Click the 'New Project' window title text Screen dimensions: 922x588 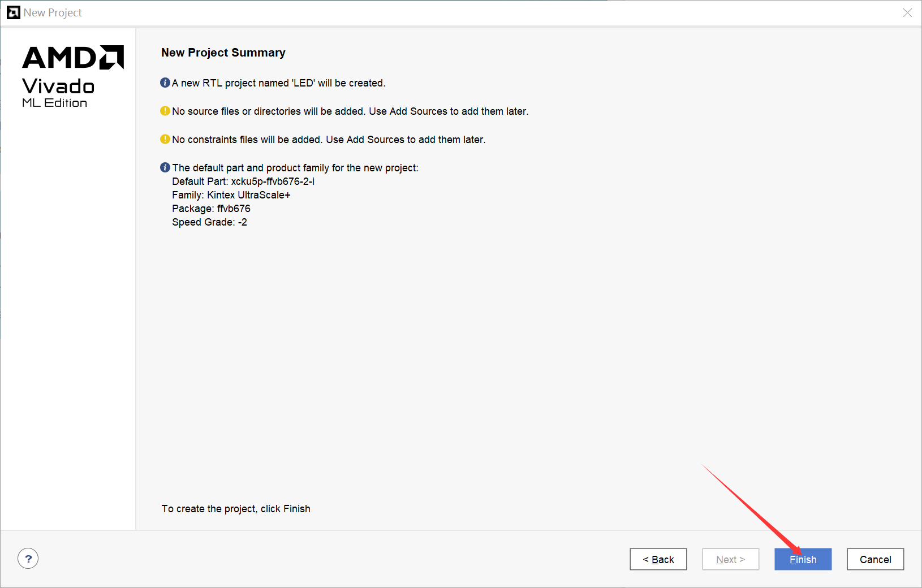pyautogui.click(x=53, y=12)
